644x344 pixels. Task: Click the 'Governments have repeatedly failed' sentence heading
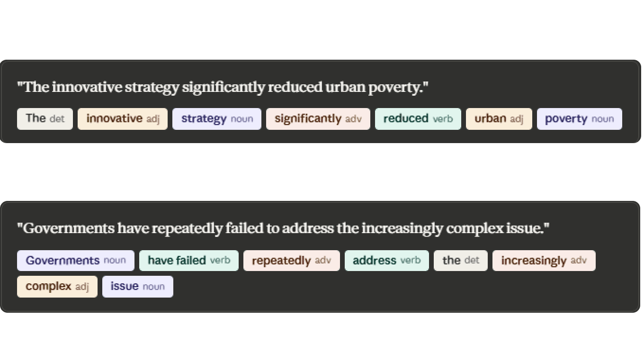pyautogui.click(x=283, y=228)
